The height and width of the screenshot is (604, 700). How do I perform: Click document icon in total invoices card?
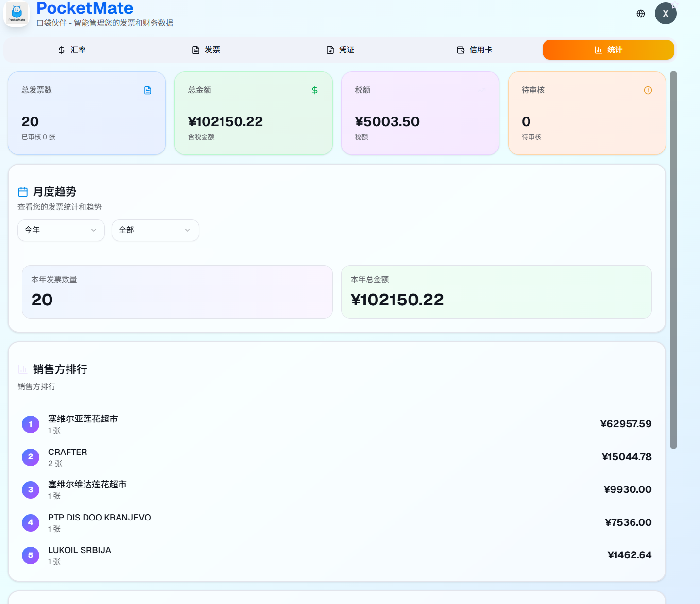148,90
